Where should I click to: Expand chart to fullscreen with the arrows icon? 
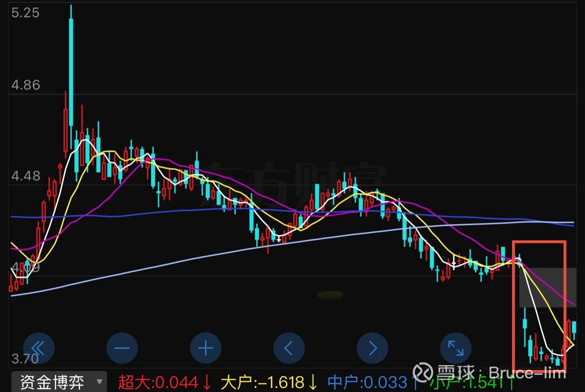[x=456, y=349]
